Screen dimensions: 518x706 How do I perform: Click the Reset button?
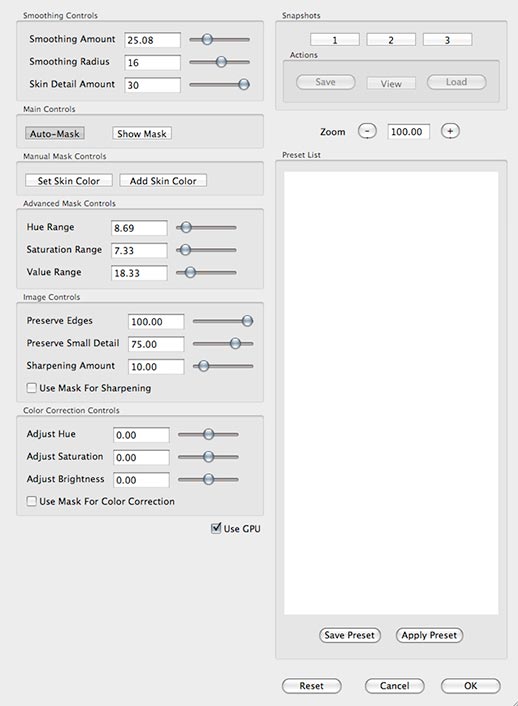(312, 686)
